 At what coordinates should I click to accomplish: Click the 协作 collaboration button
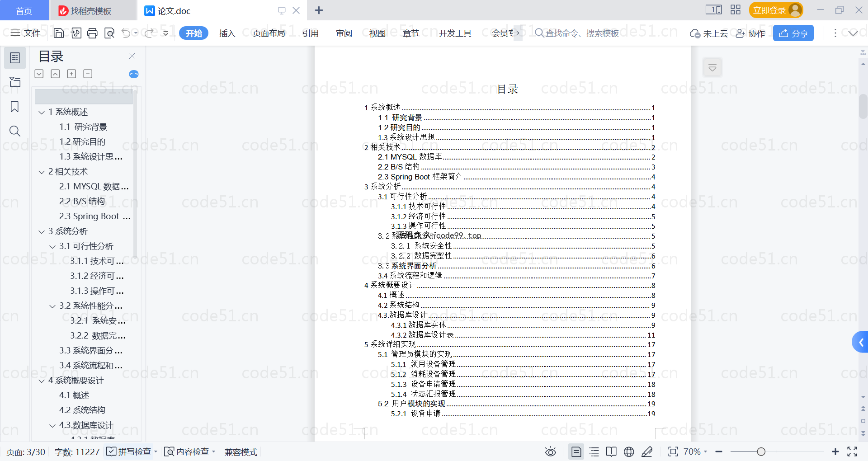tap(750, 33)
